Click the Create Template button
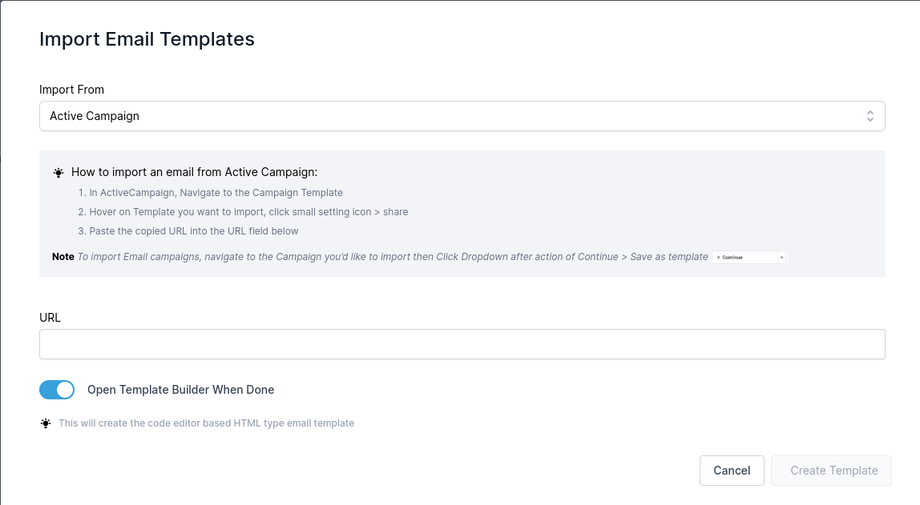 click(833, 470)
